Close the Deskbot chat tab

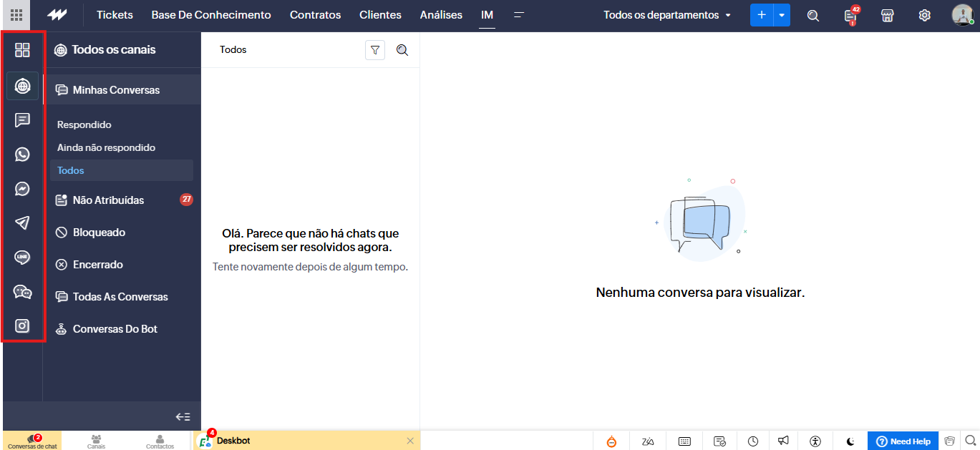click(410, 441)
